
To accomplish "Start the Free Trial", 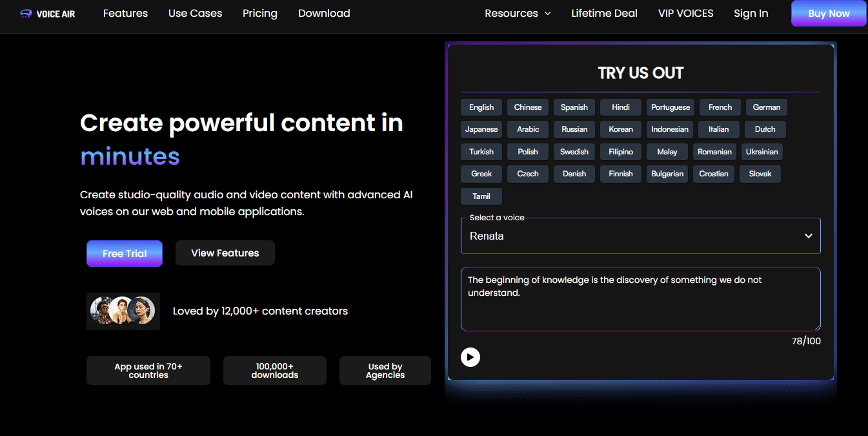I will click(125, 254).
